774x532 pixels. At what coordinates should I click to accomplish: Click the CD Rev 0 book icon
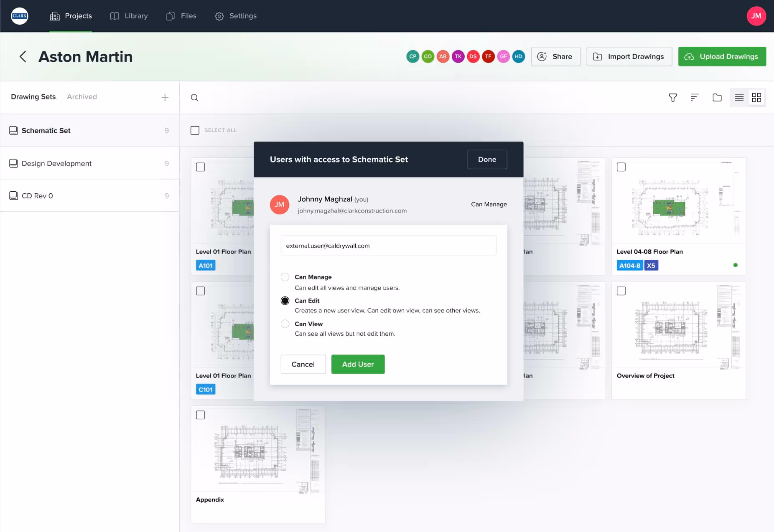tap(14, 195)
